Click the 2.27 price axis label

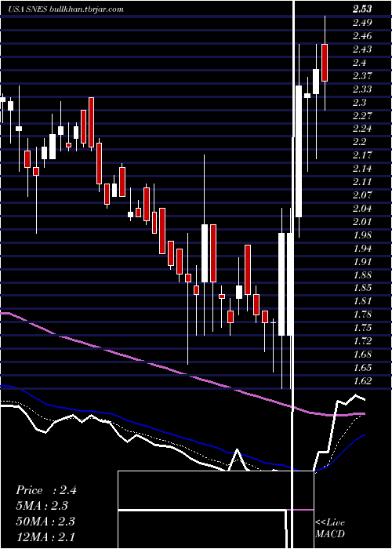362,115
